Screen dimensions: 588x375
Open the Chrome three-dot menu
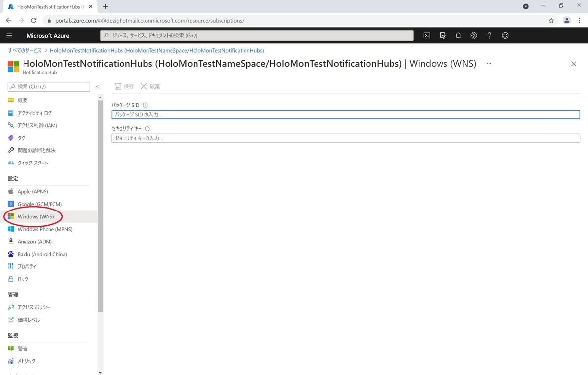580,20
